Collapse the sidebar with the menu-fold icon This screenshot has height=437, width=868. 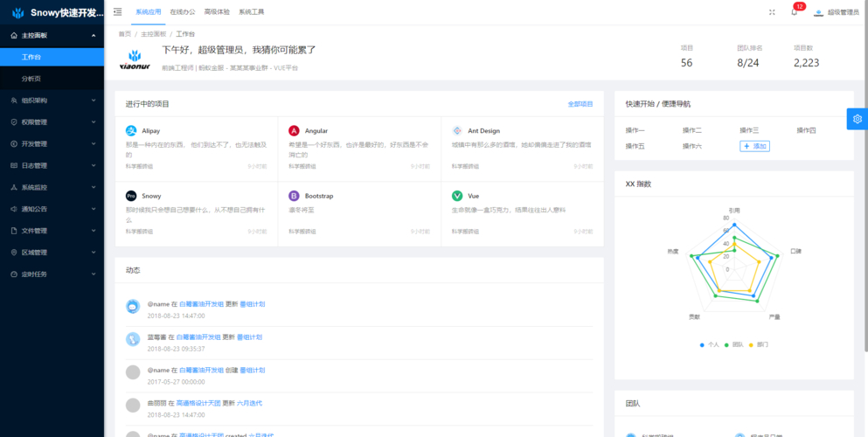[117, 11]
